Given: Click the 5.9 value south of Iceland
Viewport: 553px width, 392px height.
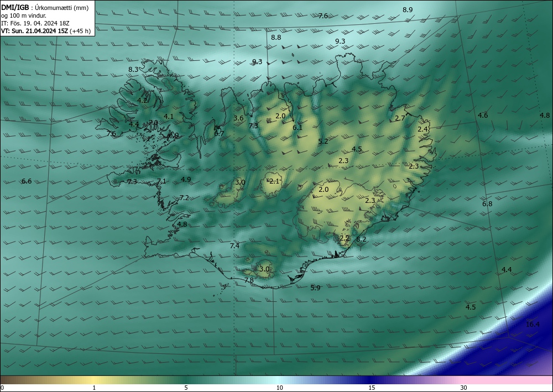Looking at the screenshot, I should tap(315, 288).
